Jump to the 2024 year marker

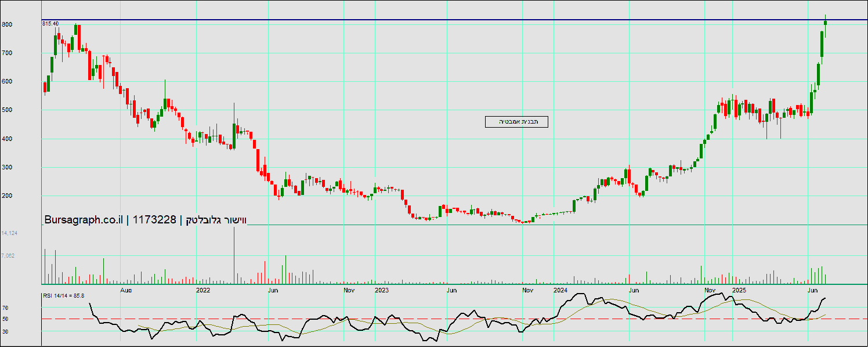tap(560, 289)
